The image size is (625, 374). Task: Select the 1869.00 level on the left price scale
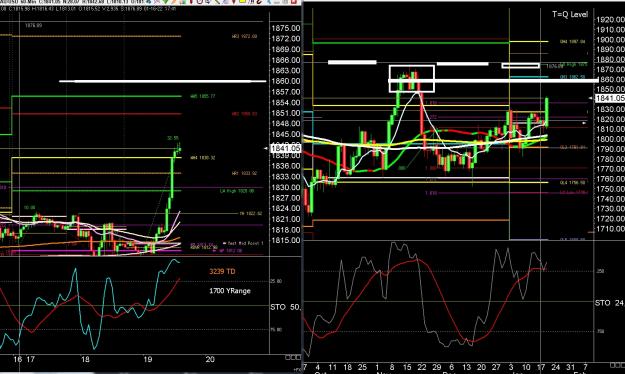[x=286, y=49]
